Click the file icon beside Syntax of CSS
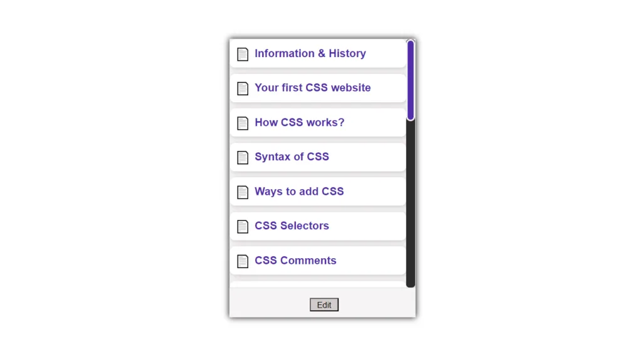The height and width of the screenshot is (364, 642). click(243, 157)
